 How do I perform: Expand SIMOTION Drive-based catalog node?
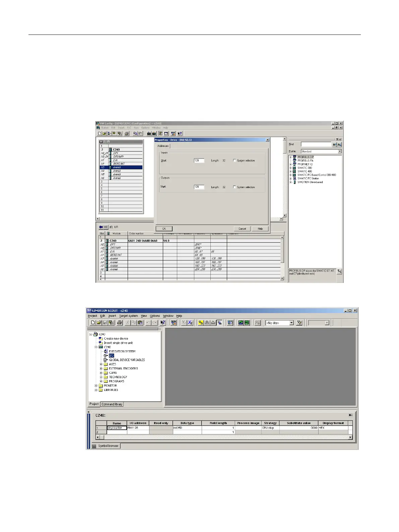[291, 182]
